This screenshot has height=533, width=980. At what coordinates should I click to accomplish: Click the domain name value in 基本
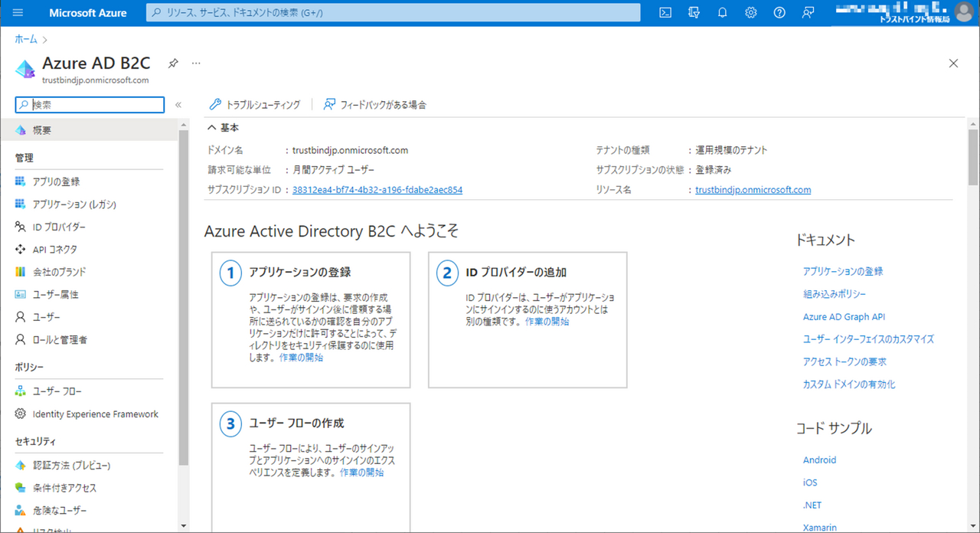point(350,150)
